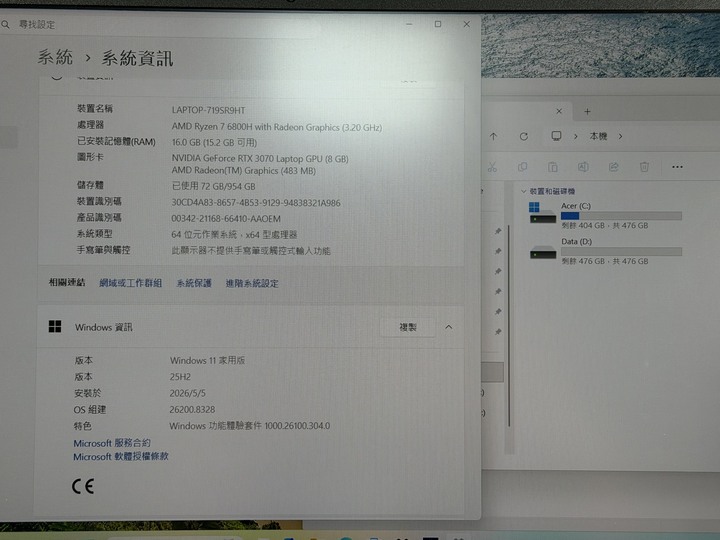Click the 25H2 version value

pyautogui.click(x=180, y=377)
